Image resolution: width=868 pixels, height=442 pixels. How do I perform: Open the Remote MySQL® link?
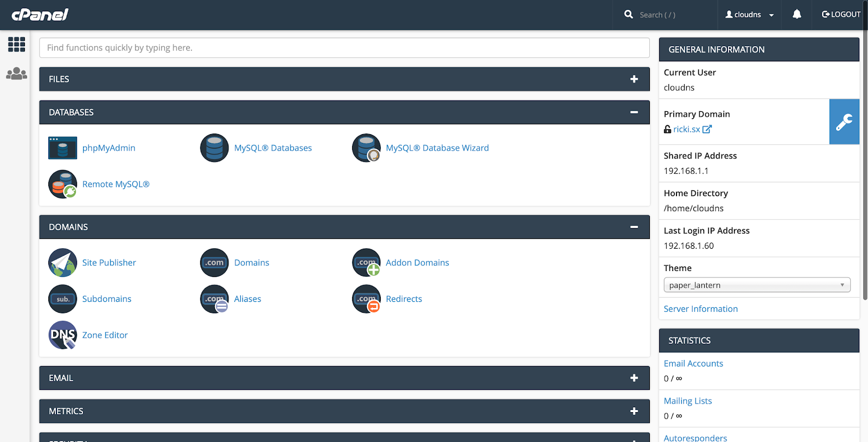[x=116, y=184]
